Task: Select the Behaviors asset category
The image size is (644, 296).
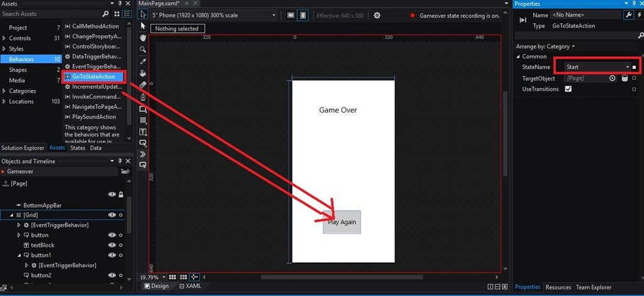Action: coord(31,59)
